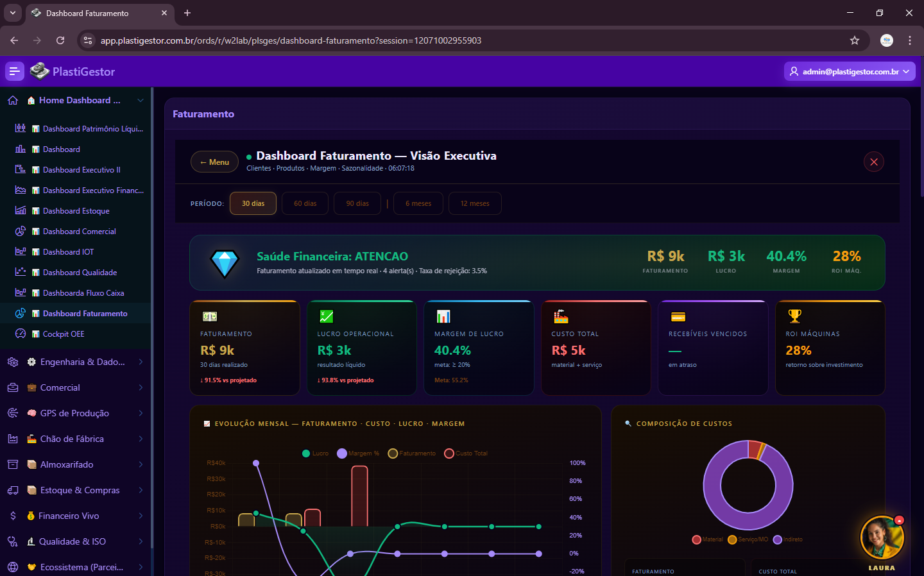Go back to previous browser page
924x576 pixels.
(x=14, y=40)
